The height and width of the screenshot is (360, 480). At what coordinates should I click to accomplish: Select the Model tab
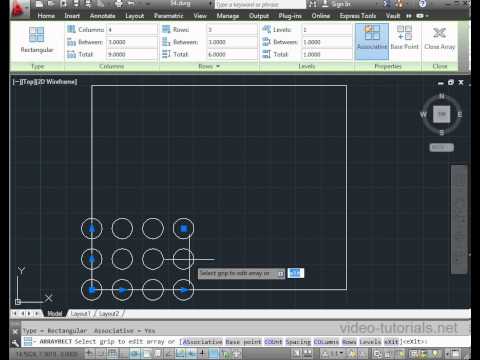[x=54, y=314]
